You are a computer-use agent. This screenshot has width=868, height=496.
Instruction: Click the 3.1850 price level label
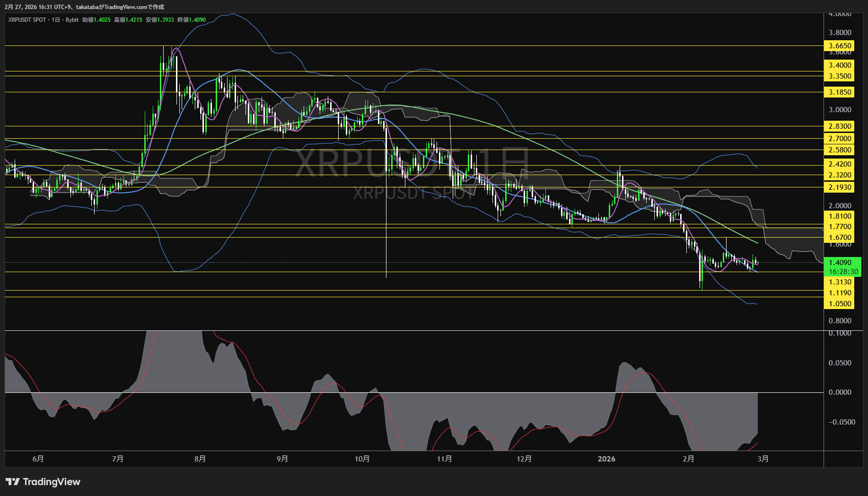tap(840, 92)
